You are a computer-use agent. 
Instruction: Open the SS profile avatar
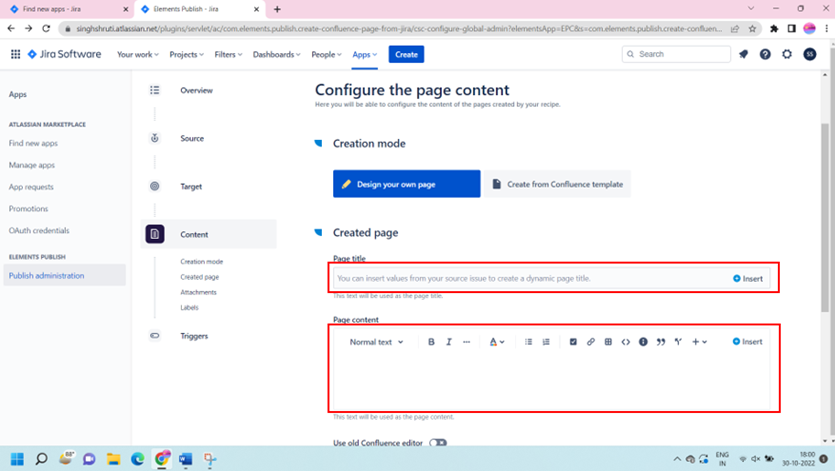click(x=809, y=54)
